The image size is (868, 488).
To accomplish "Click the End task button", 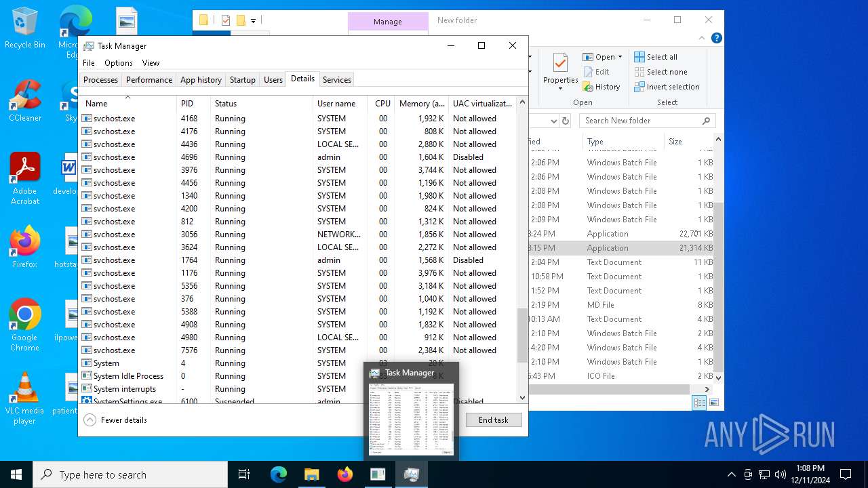I will 494,420.
